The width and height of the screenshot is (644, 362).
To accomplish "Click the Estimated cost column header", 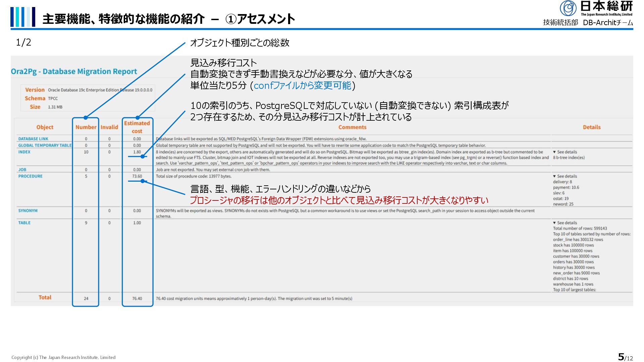I will click(x=137, y=127).
